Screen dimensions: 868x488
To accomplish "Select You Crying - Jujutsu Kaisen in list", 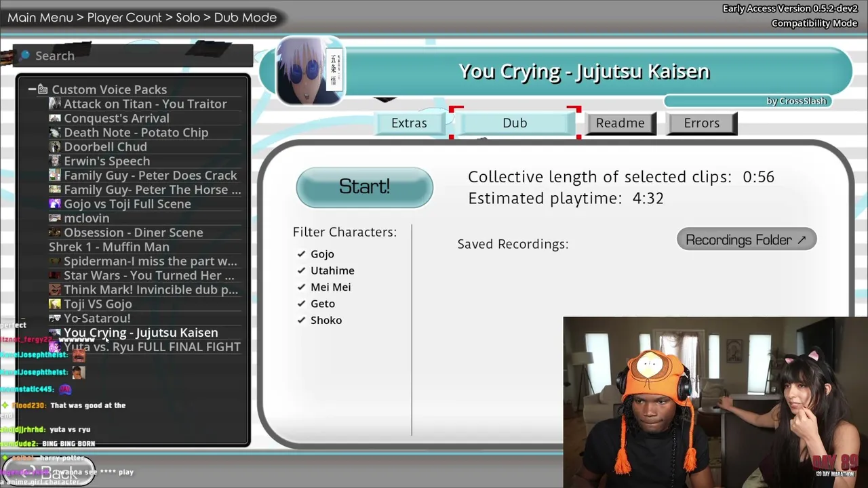I will point(145,332).
